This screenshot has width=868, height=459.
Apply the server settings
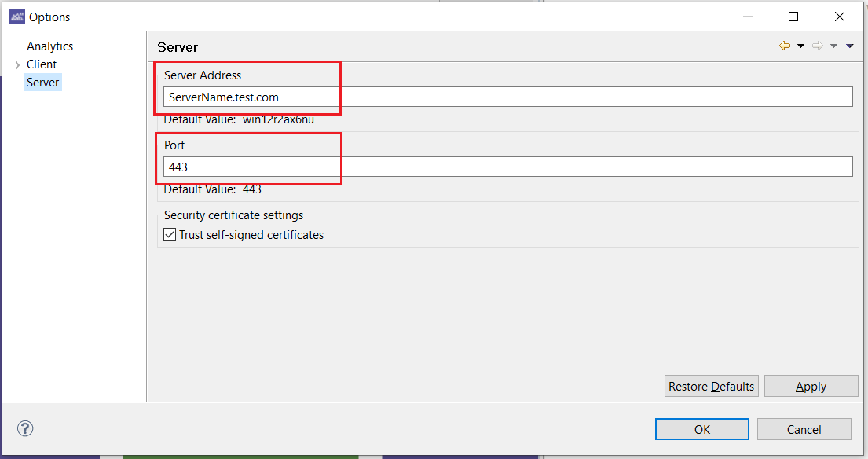(811, 386)
